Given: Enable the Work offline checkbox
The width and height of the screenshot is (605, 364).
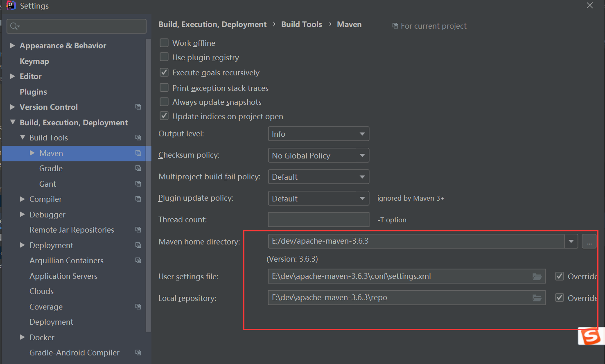Looking at the screenshot, I should pyautogui.click(x=164, y=43).
